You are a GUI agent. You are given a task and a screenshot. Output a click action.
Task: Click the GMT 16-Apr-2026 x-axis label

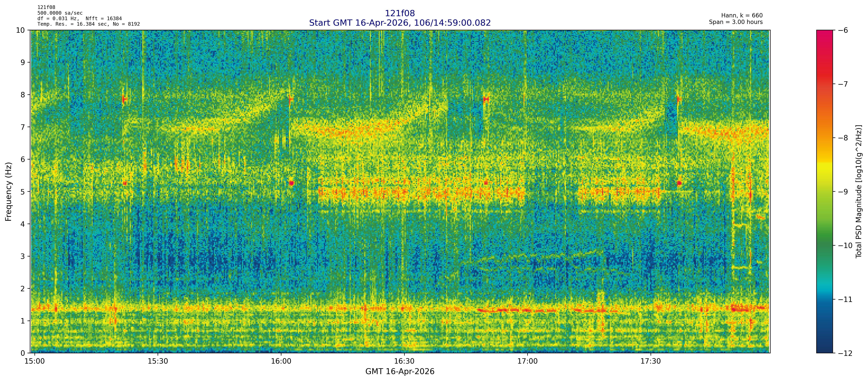[400, 372]
